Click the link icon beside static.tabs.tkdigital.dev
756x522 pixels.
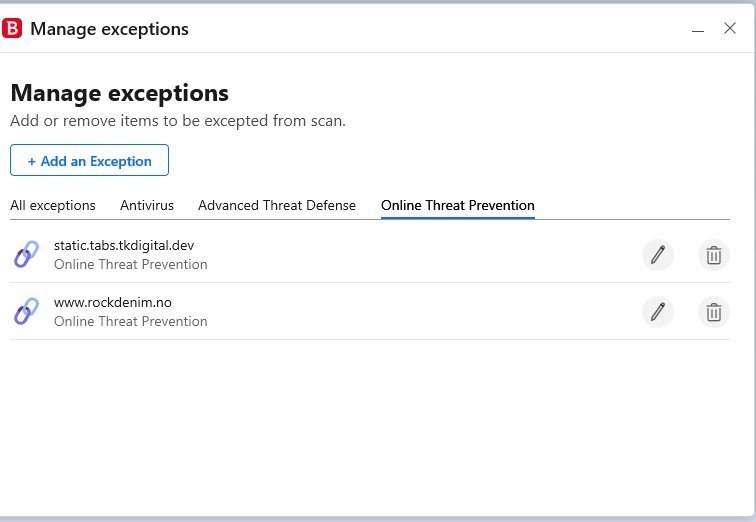[27, 254]
